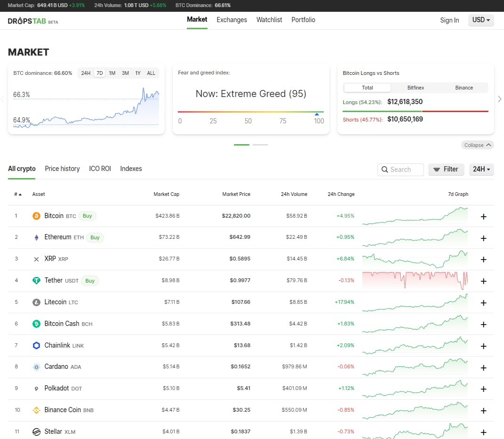The image size is (504, 439).
Task: Select 7D range on BTC dominance chart
Action: pyautogui.click(x=100, y=73)
